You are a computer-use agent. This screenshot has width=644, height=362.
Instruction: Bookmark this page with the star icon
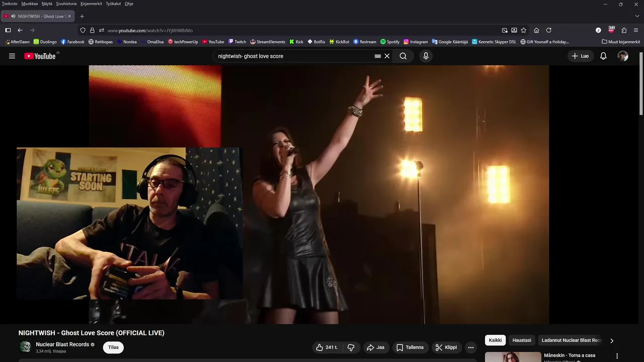tap(523, 30)
